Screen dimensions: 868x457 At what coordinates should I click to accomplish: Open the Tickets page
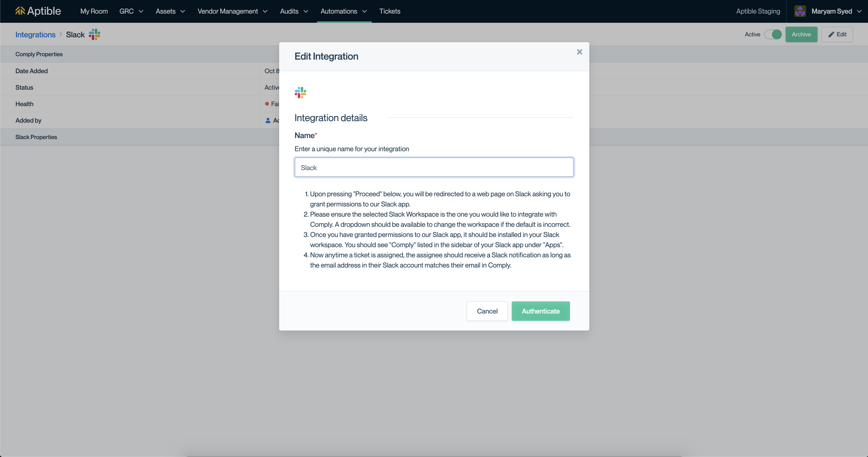tap(389, 11)
